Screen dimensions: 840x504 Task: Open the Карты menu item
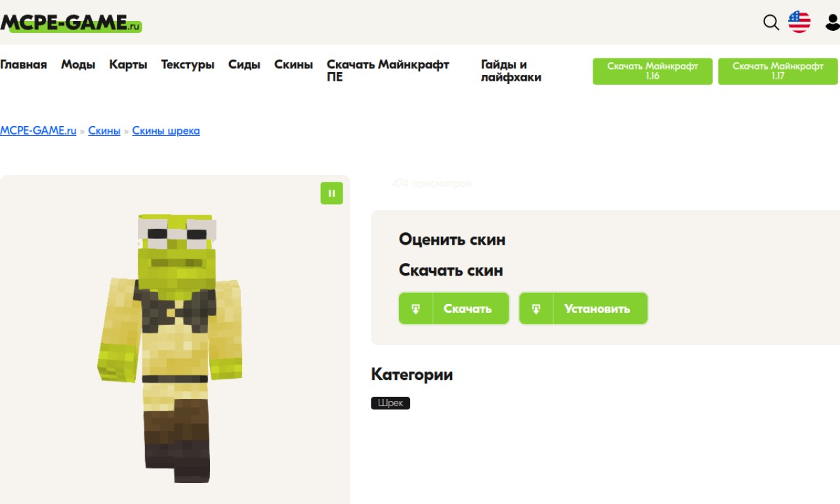click(128, 64)
